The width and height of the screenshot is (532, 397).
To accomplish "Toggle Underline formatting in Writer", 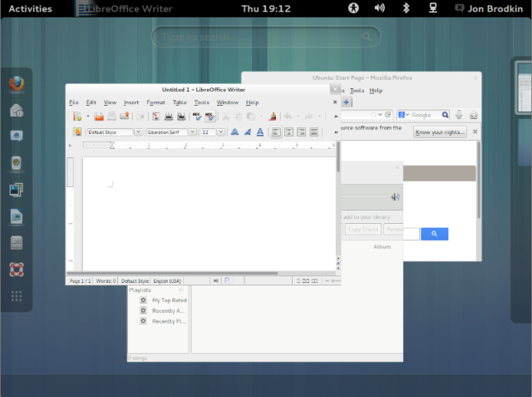I will click(260, 132).
